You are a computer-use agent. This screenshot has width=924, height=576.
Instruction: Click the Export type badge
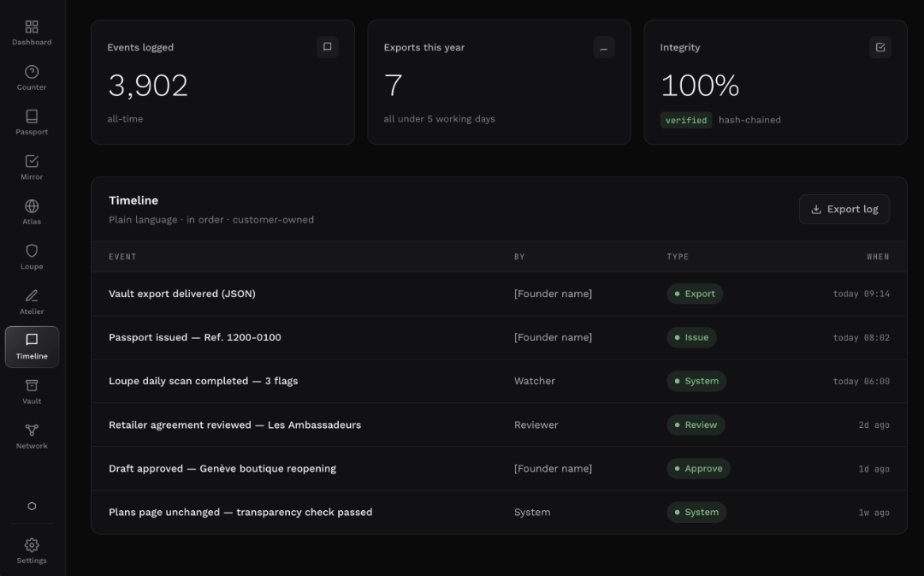click(694, 294)
